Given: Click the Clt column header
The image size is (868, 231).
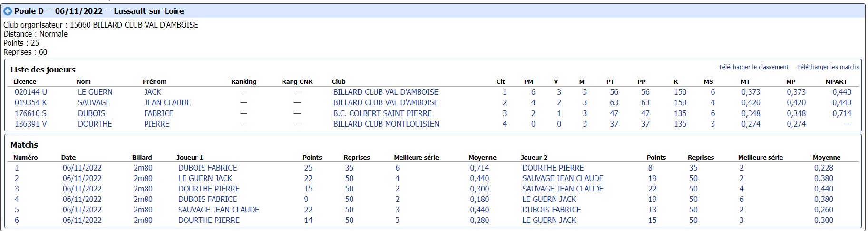Looking at the screenshot, I should [x=500, y=82].
